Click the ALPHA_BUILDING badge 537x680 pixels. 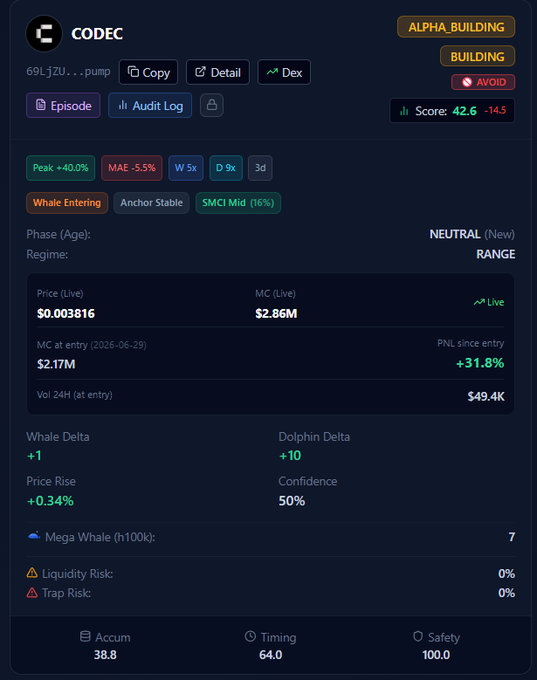tap(456, 27)
